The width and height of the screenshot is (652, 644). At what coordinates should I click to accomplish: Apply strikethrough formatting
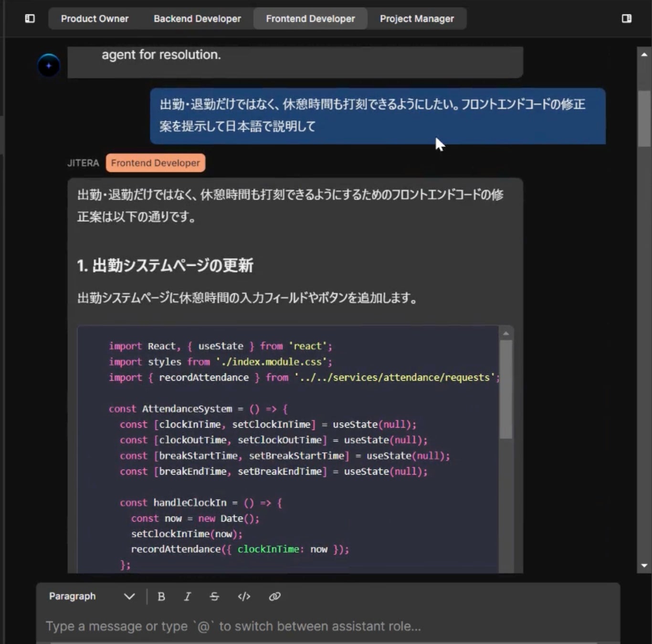[214, 596]
